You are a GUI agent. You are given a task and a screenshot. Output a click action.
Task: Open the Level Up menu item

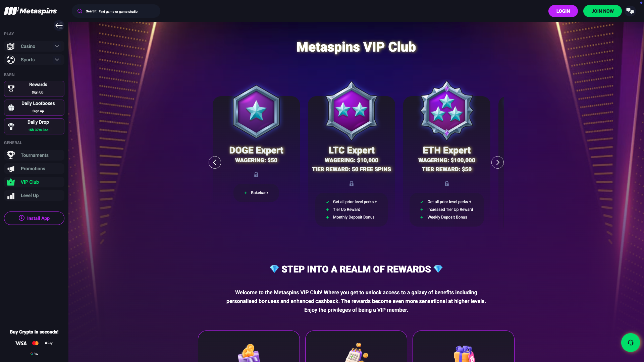tap(34, 195)
